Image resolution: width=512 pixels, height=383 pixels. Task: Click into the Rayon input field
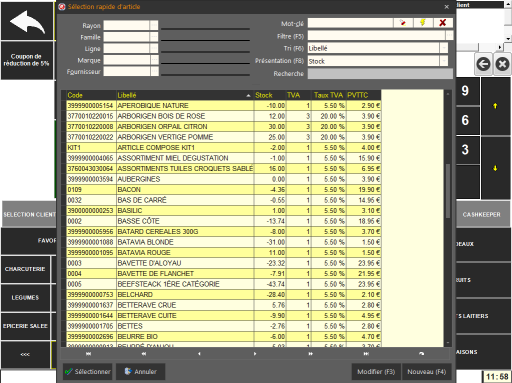coord(126,25)
